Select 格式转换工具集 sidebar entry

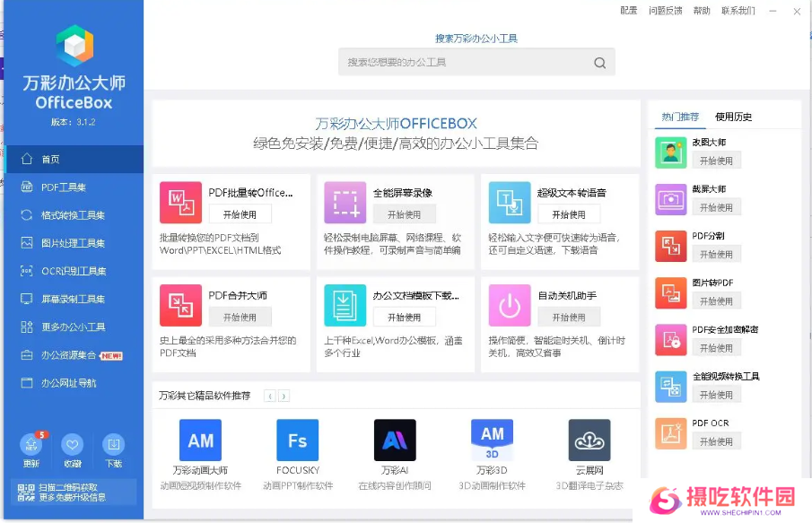(74, 215)
